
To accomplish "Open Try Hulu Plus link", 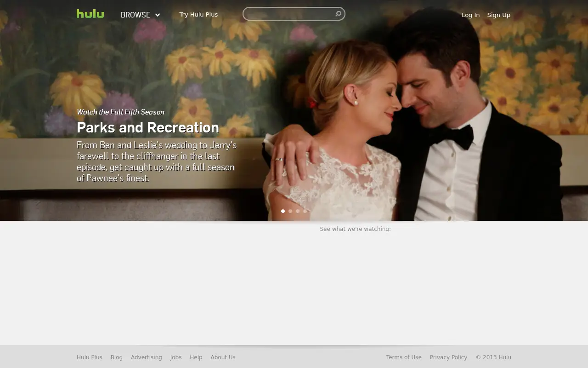I will coord(198,14).
